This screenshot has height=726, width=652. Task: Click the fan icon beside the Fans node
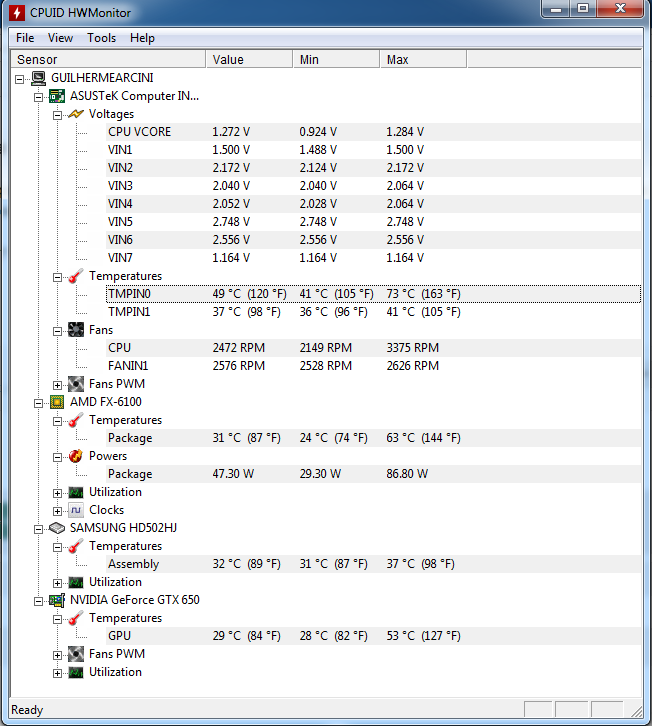tap(75, 330)
